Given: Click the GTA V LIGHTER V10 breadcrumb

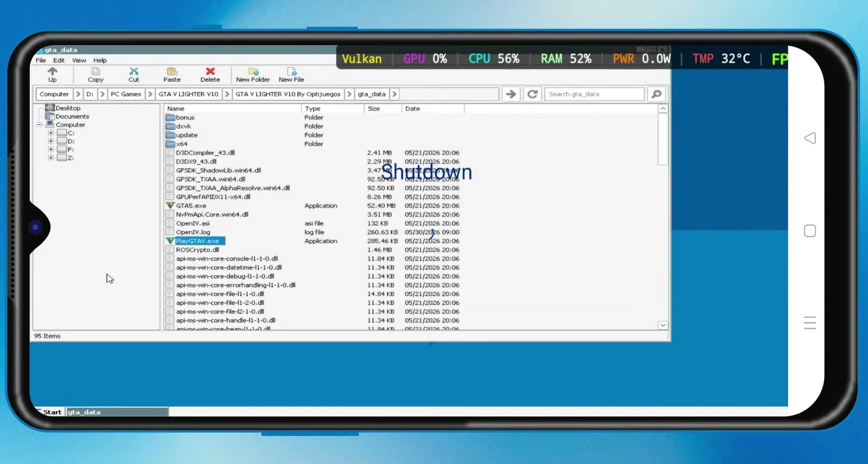Looking at the screenshot, I should pos(189,94).
